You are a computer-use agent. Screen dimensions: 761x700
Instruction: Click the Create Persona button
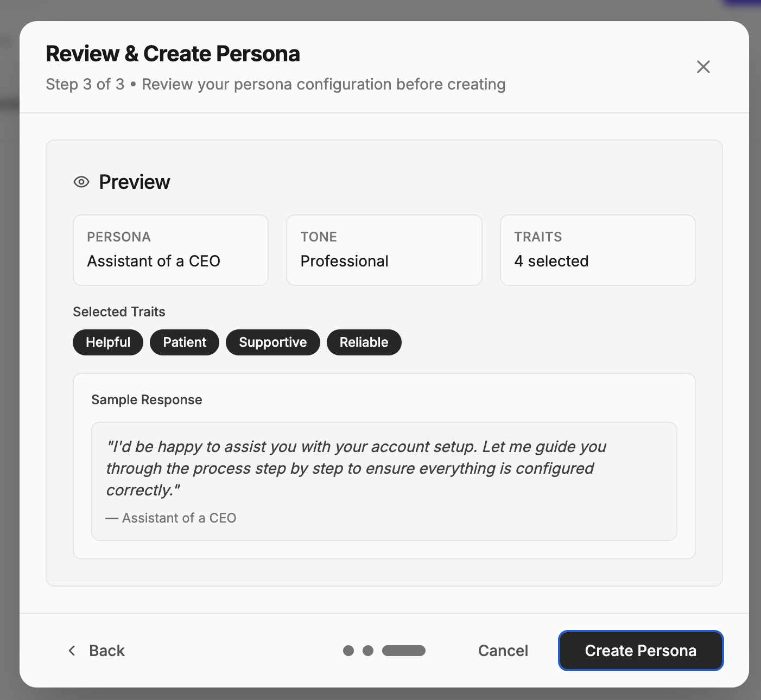(x=640, y=650)
